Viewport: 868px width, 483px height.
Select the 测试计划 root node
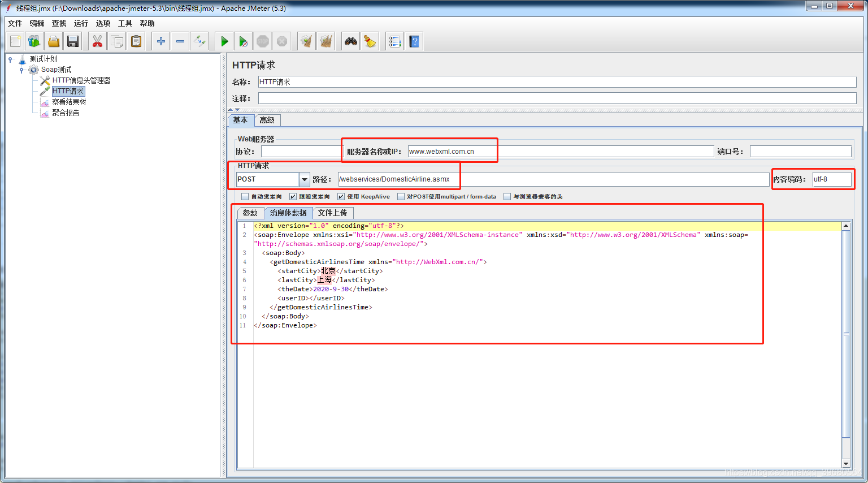tap(43, 59)
